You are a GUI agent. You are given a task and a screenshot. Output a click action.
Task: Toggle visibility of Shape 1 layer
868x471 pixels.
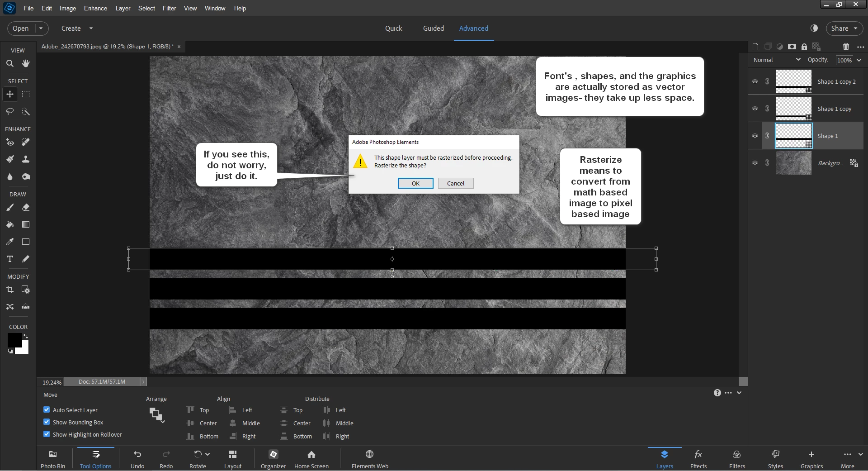[x=755, y=136]
